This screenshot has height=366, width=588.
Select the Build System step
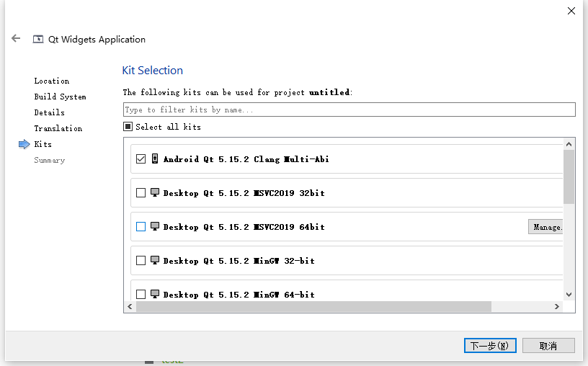(60, 97)
